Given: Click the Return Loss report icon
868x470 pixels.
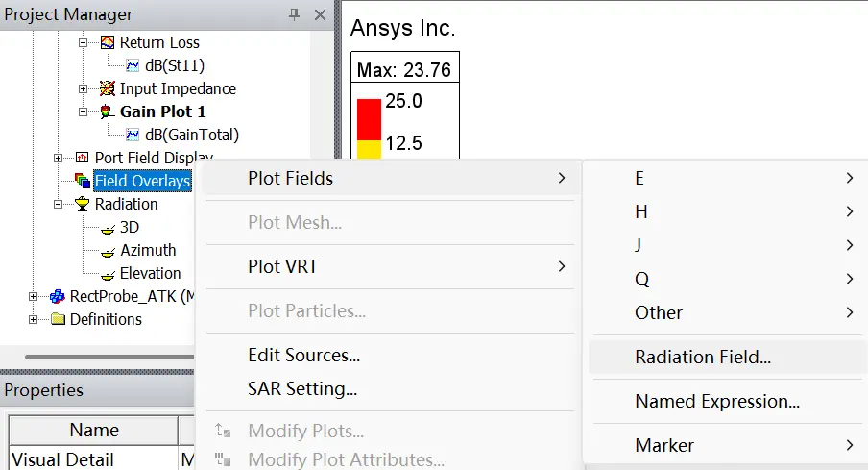Looking at the screenshot, I should click(108, 42).
